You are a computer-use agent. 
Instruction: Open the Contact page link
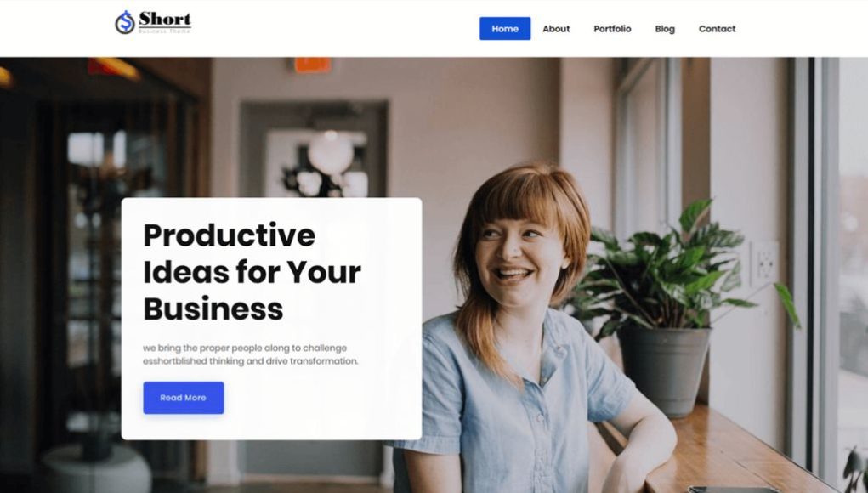(x=717, y=29)
